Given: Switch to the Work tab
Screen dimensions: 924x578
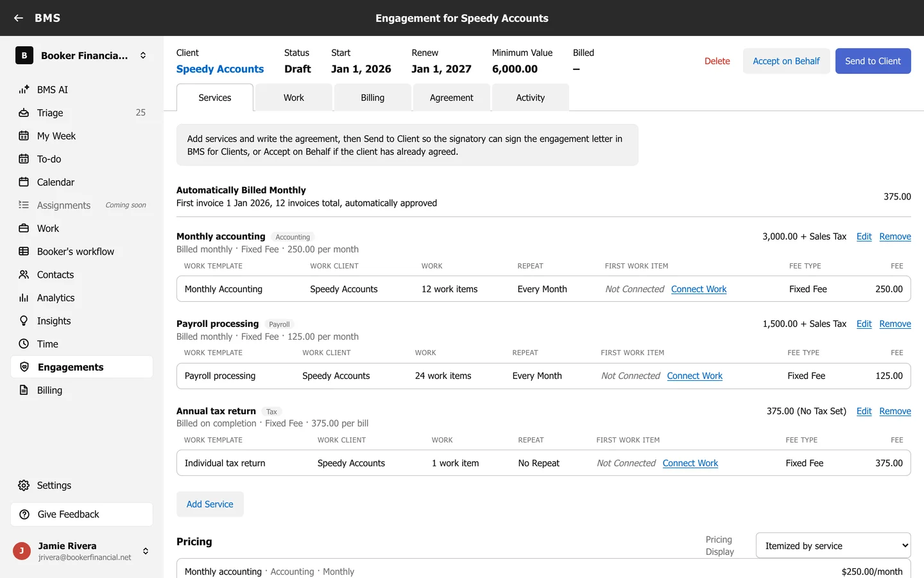Looking at the screenshot, I should tap(294, 98).
